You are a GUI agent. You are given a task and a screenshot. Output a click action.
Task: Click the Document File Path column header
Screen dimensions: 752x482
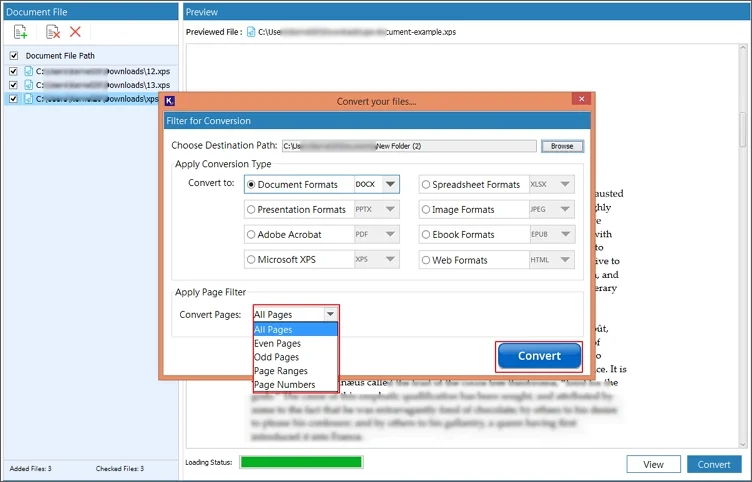[60, 56]
